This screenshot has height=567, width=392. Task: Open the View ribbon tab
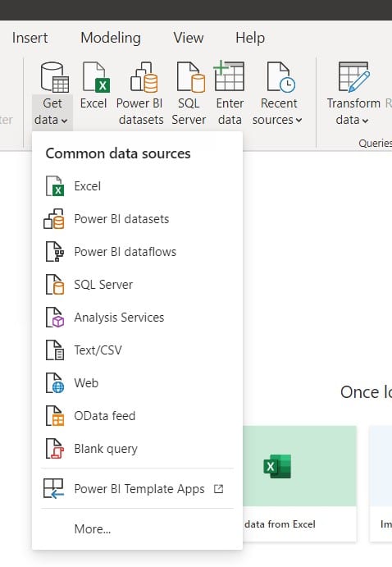pos(189,38)
